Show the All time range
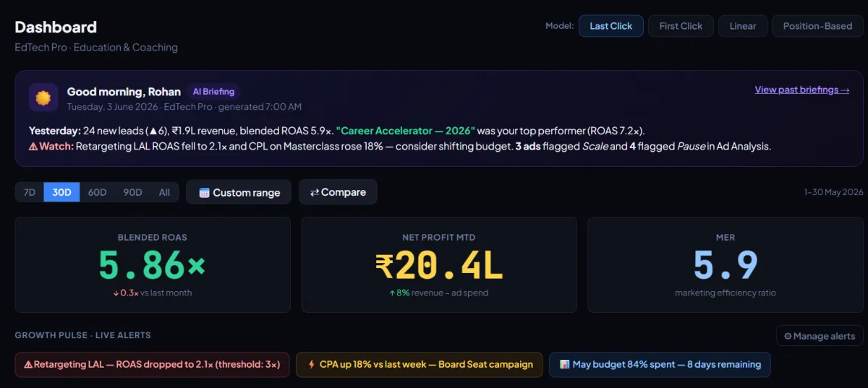 click(164, 192)
